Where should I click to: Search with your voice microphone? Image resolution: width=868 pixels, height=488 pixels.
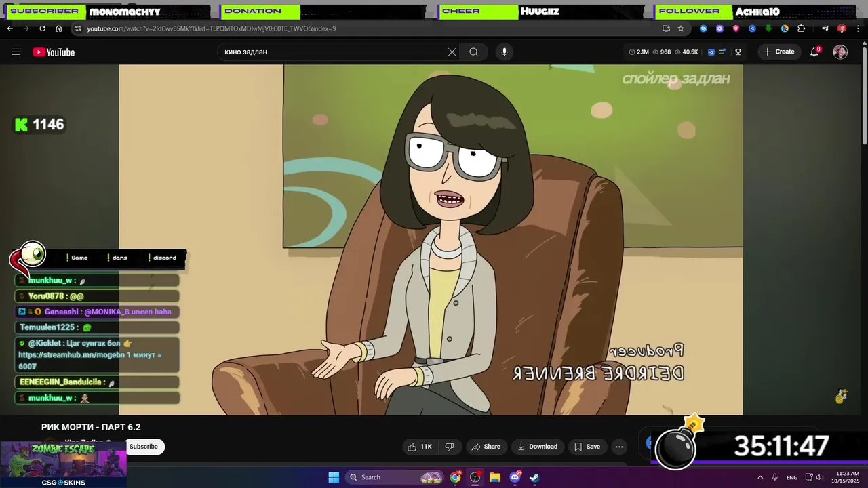click(x=504, y=52)
